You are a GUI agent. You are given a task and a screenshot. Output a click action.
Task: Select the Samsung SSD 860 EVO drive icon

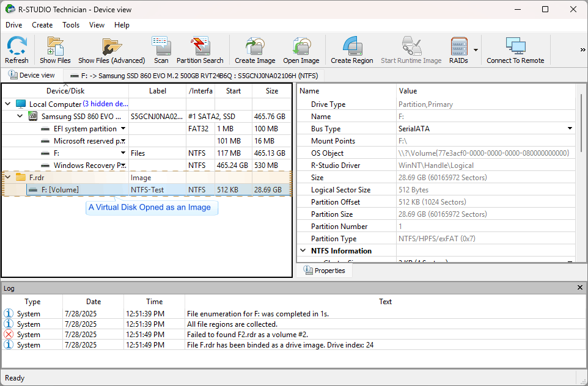[33, 116]
